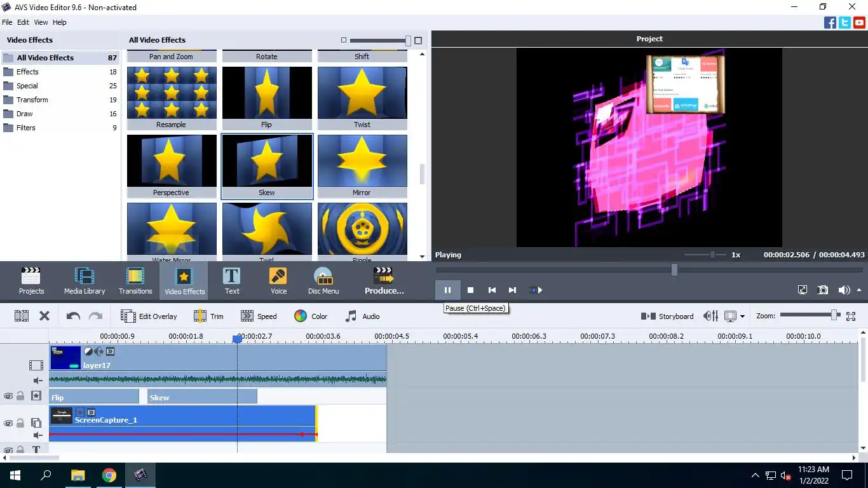
Task: Open the Voice recording section
Action: pyautogui.click(x=278, y=281)
